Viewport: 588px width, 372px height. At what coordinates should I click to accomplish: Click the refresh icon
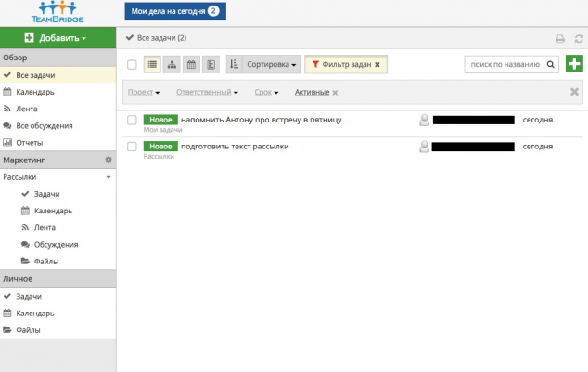click(579, 38)
